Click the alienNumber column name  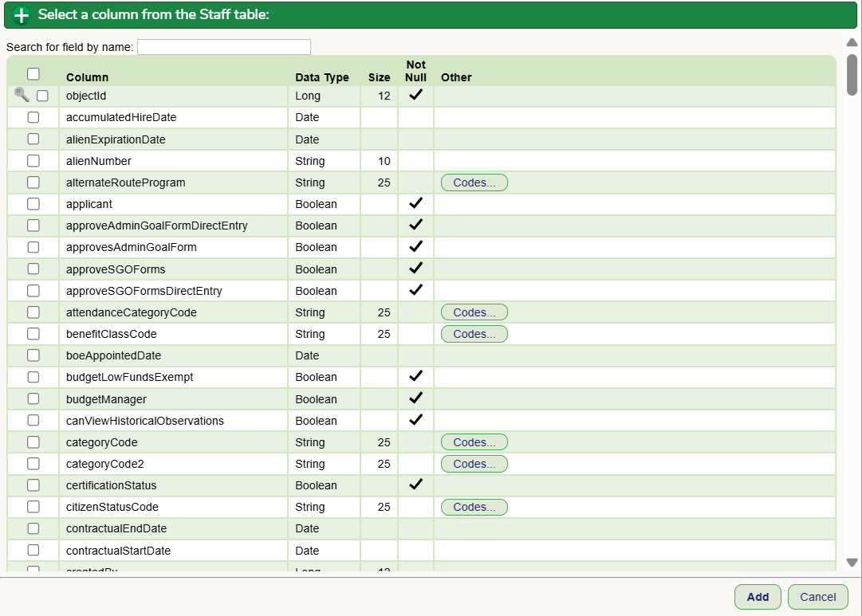(99, 161)
